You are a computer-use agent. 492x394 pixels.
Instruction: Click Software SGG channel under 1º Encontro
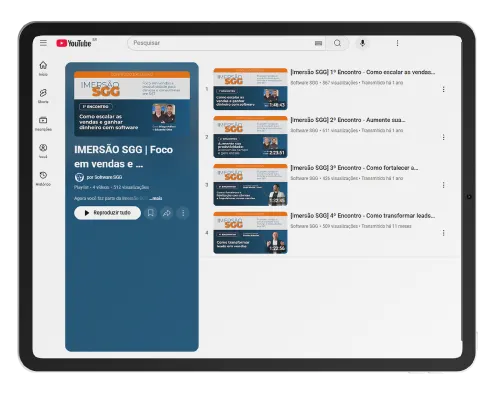tap(304, 83)
